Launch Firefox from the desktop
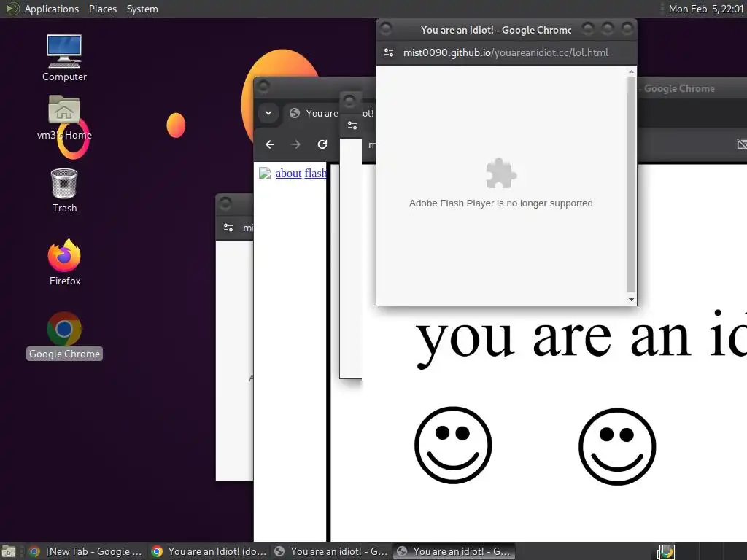 (64, 256)
